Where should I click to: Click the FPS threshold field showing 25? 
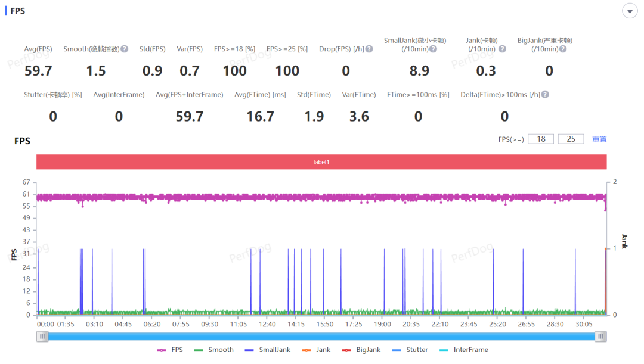571,139
